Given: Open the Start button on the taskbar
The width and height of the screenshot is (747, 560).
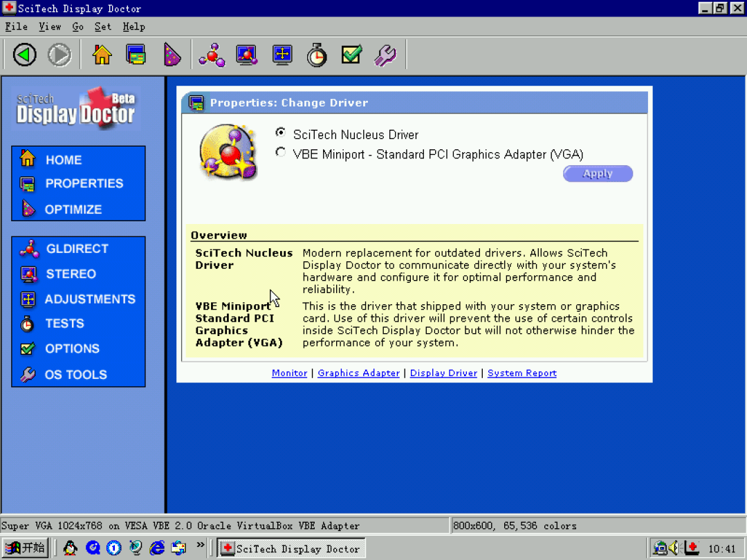Looking at the screenshot, I should click(x=26, y=548).
